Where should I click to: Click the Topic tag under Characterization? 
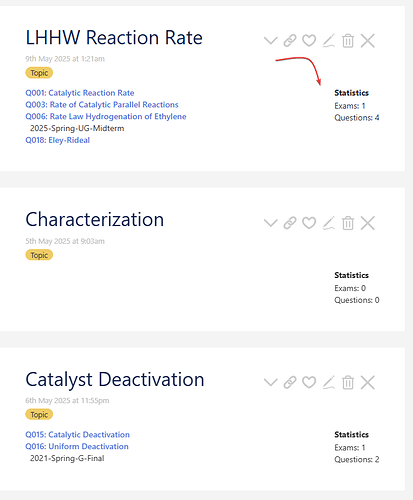click(39, 255)
